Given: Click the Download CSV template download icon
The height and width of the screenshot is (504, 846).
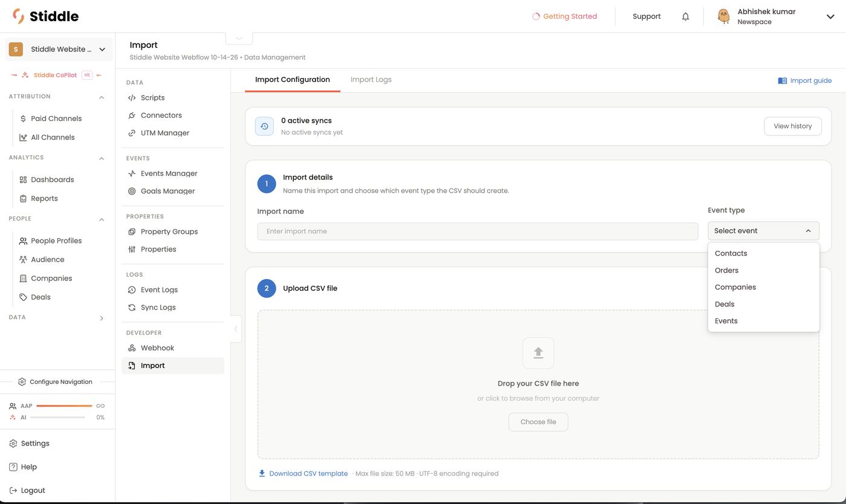Looking at the screenshot, I should pyautogui.click(x=262, y=473).
